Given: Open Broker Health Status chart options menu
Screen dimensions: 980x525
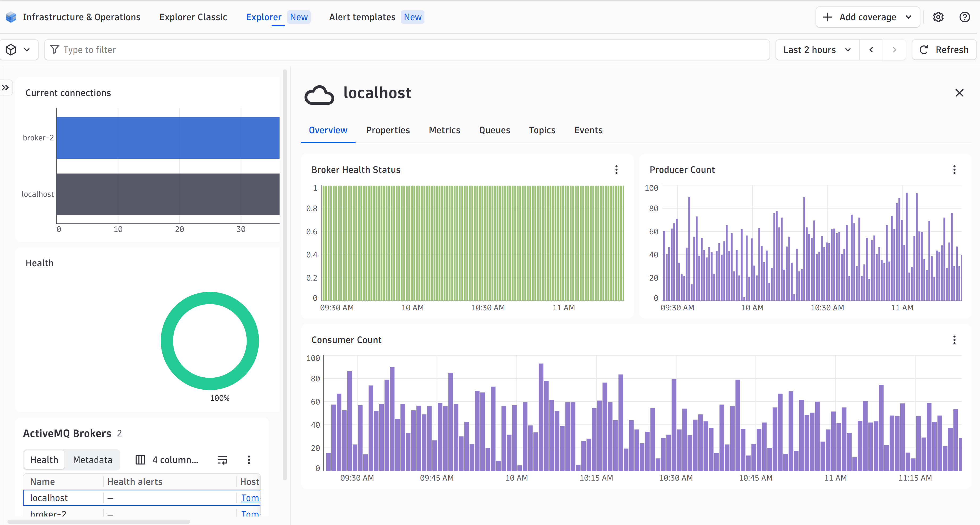Looking at the screenshot, I should pos(616,170).
